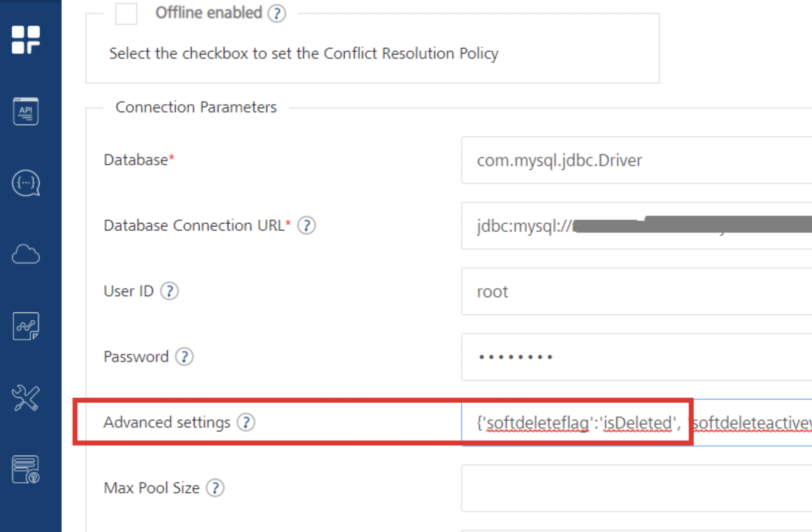Screen dimensions: 812x532
Task: Click the Password help question mark
Action: tap(184, 357)
